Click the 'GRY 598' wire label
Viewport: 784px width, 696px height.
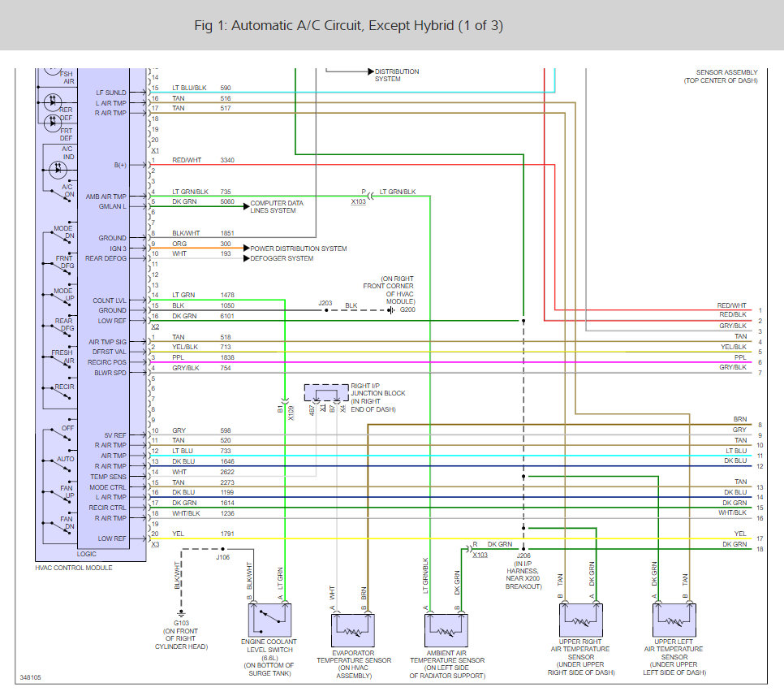point(201,430)
